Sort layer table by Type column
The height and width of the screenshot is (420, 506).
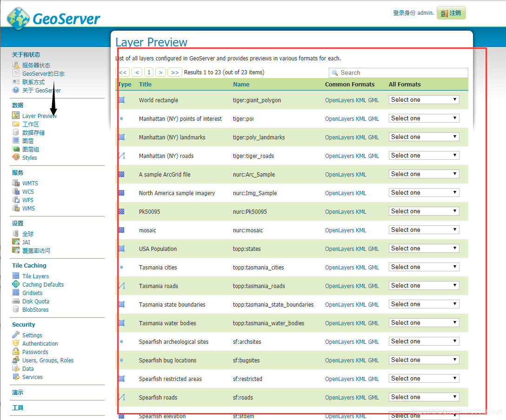pos(125,85)
